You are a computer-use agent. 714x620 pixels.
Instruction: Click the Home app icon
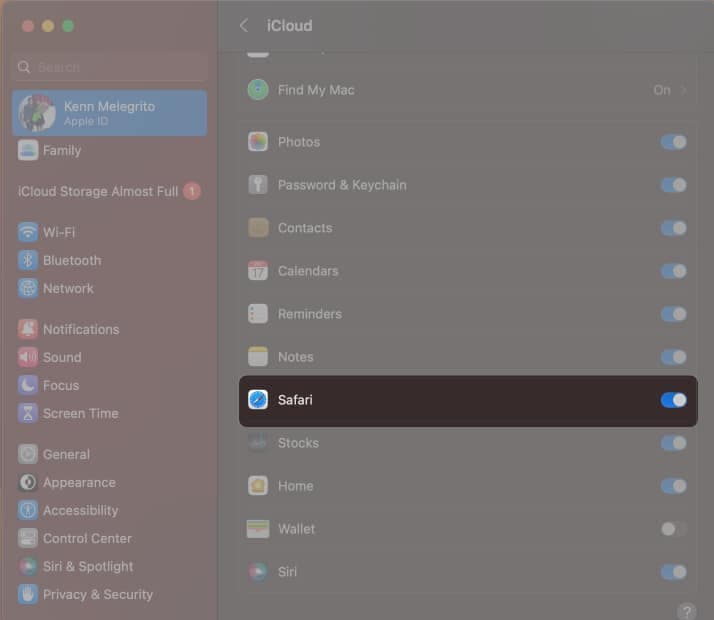[258, 486]
